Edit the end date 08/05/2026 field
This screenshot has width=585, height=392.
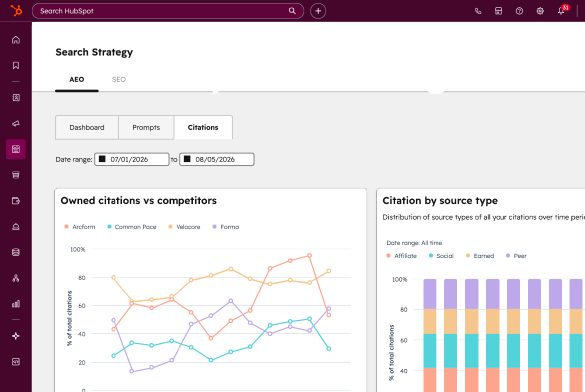click(x=217, y=159)
